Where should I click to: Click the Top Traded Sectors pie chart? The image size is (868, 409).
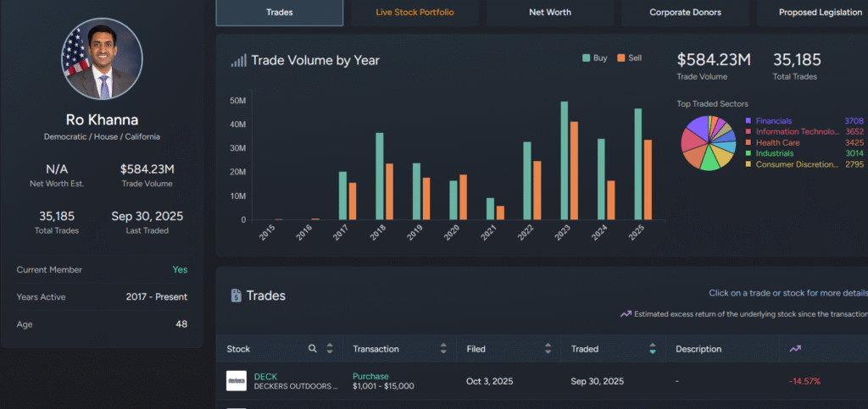[709, 142]
